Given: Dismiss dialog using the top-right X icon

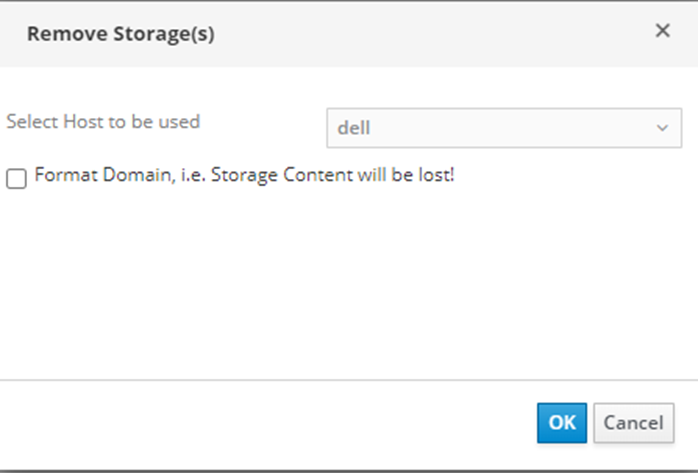Looking at the screenshot, I should click(662, 31).
